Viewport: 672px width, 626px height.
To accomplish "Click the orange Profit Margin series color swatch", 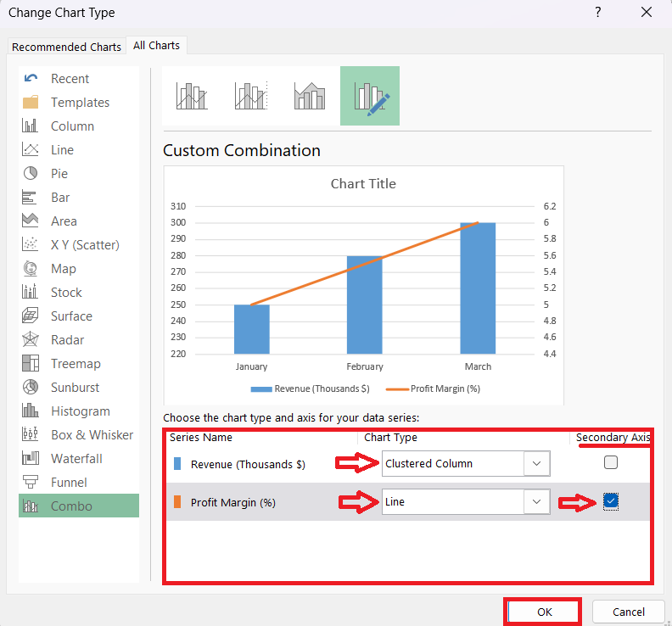I will click(177, 502).
